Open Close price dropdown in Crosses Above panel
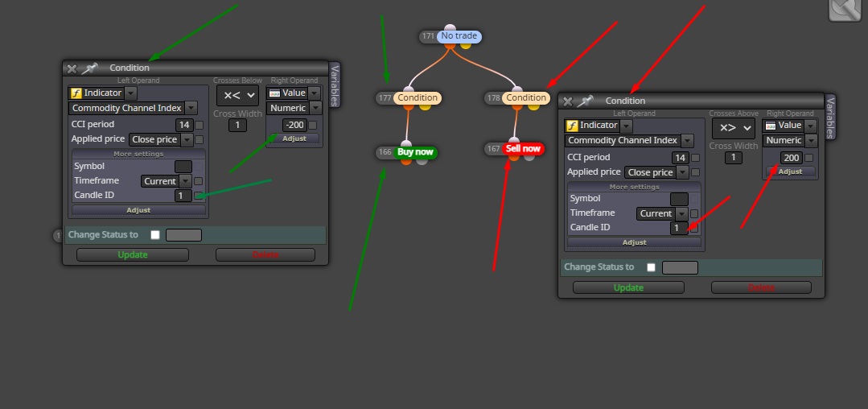The width and height of the screenshot is (868, 409). (x=682, y=172)
